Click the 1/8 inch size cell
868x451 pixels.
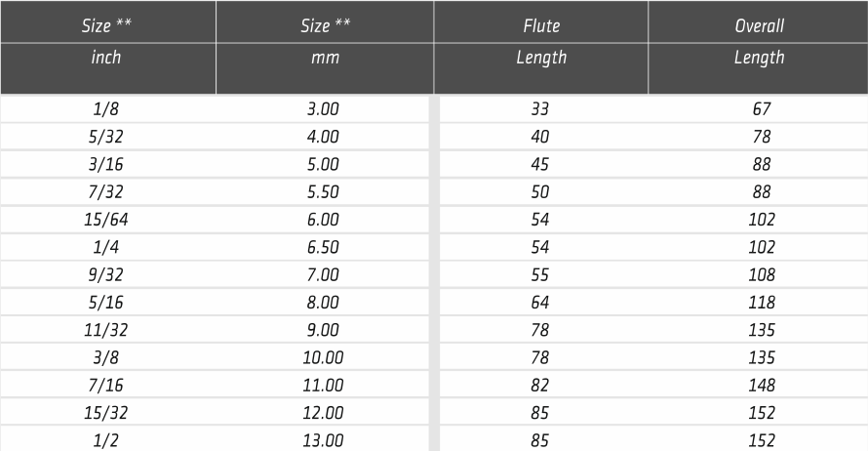click(x=106, y=109)
